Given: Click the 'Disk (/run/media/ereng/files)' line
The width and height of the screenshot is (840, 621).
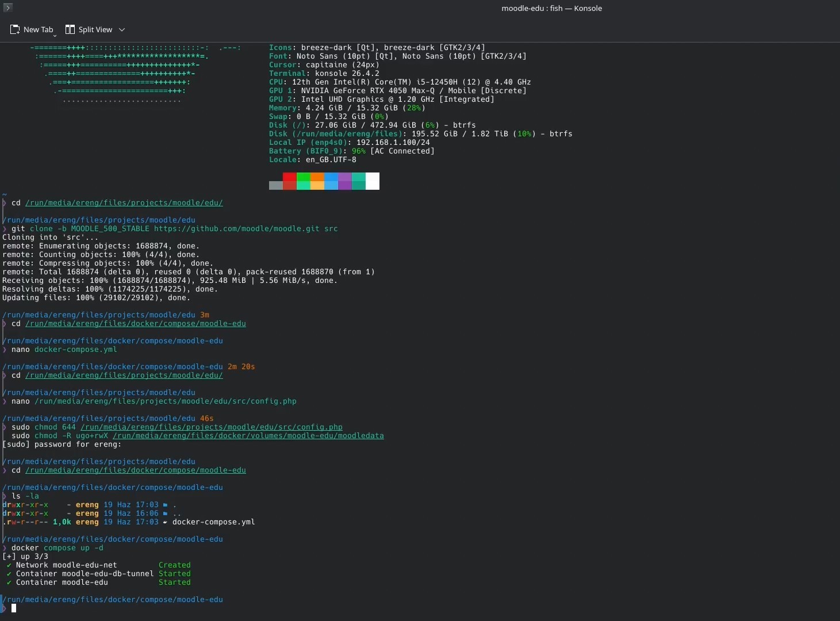Looking at the screenshot, I should point(421,134).
